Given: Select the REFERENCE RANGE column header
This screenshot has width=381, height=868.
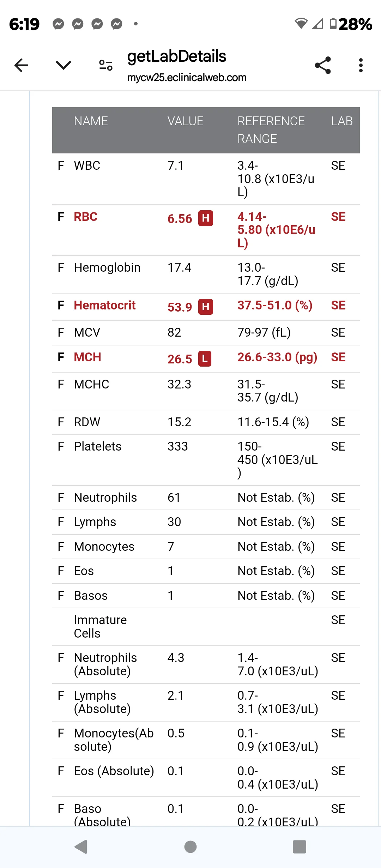Looking at the screenshot, I should [271, 130].
